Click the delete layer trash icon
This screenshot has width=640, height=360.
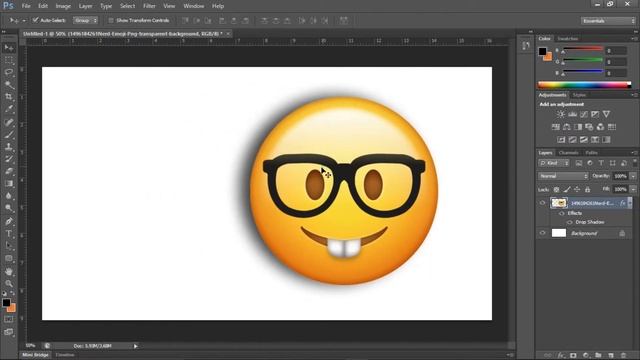click(623, 356)
